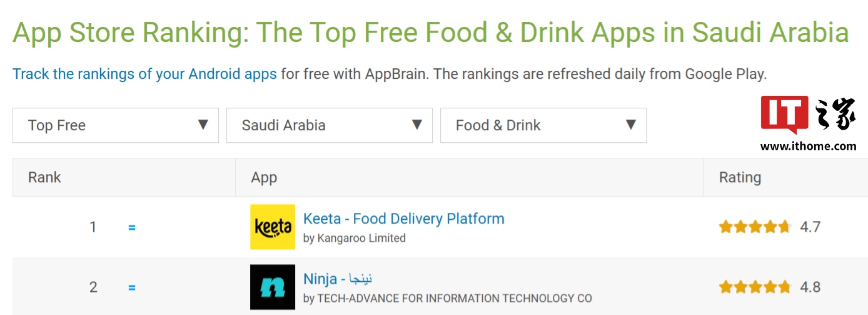Image resolution: width=868 pixels, height=315 pixels.
Task: Click the Keeta app icon
Action: (273, 227)
